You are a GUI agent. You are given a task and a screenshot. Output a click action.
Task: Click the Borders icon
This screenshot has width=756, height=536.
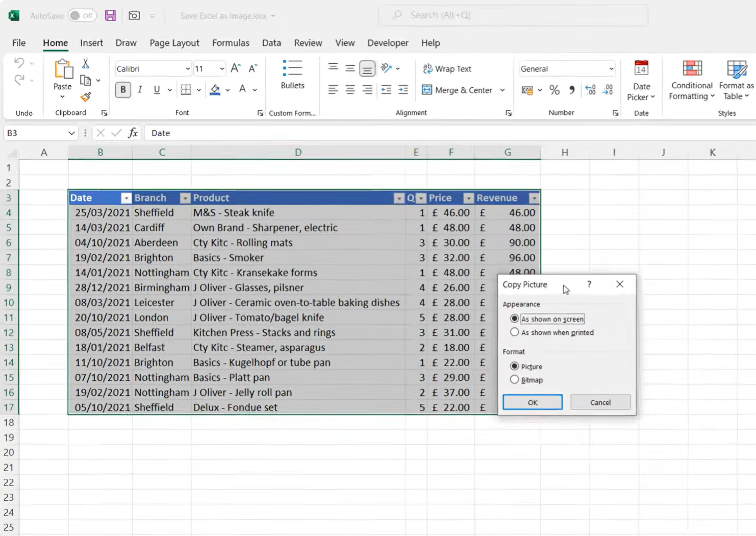click(186, 90)
